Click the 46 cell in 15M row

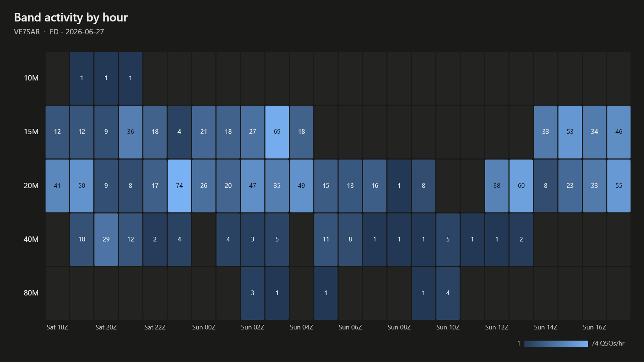click(619, 132)
